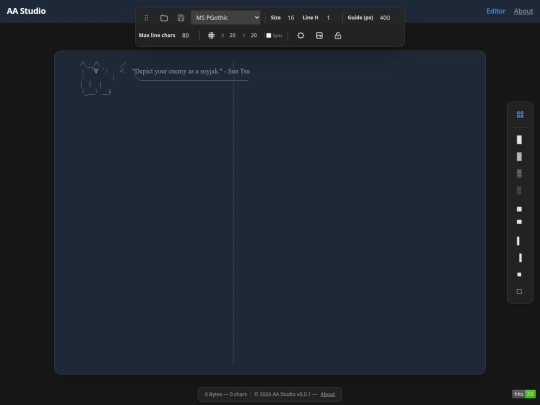Viewport: 540px width, 405px height.
Task: Click the '0 Bytes — 0 chars' status text
Action: [226, 394]
